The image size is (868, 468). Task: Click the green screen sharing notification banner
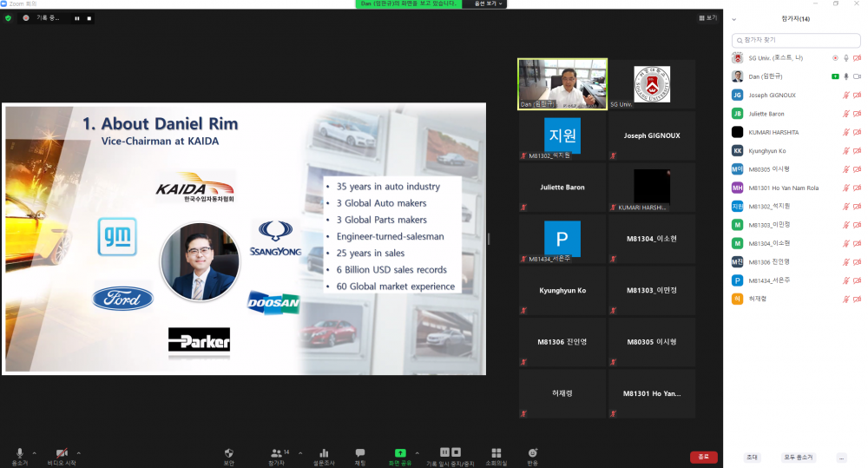pos(409,3)
